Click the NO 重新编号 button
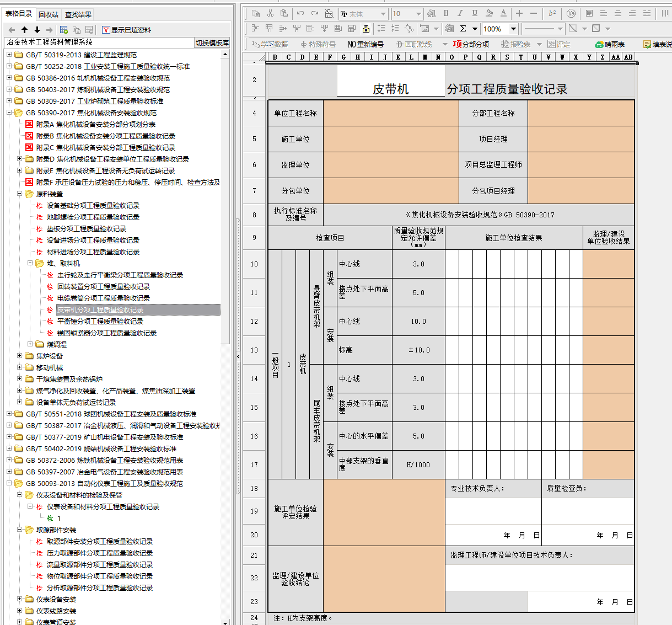This screenshot has height=625, width=672. pos(365,44)
